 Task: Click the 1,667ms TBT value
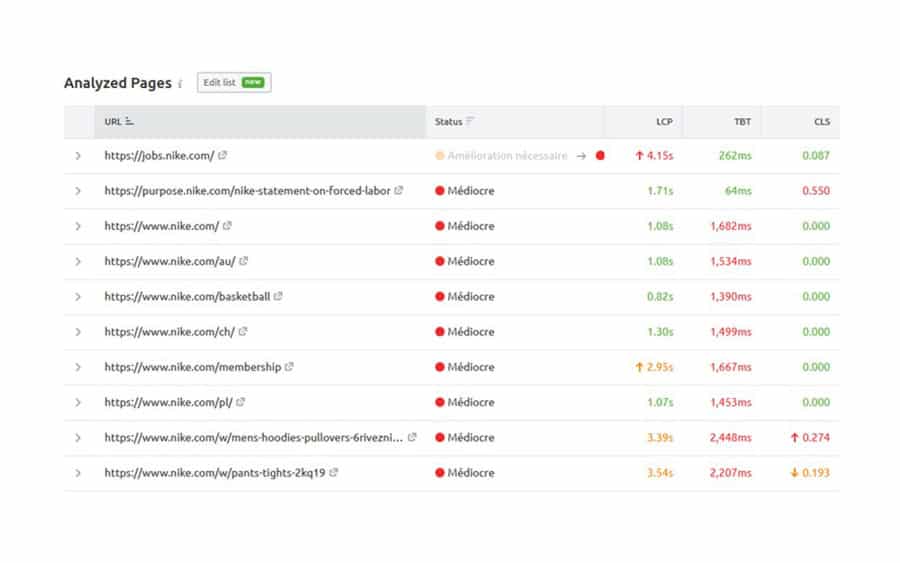(731, 367)
